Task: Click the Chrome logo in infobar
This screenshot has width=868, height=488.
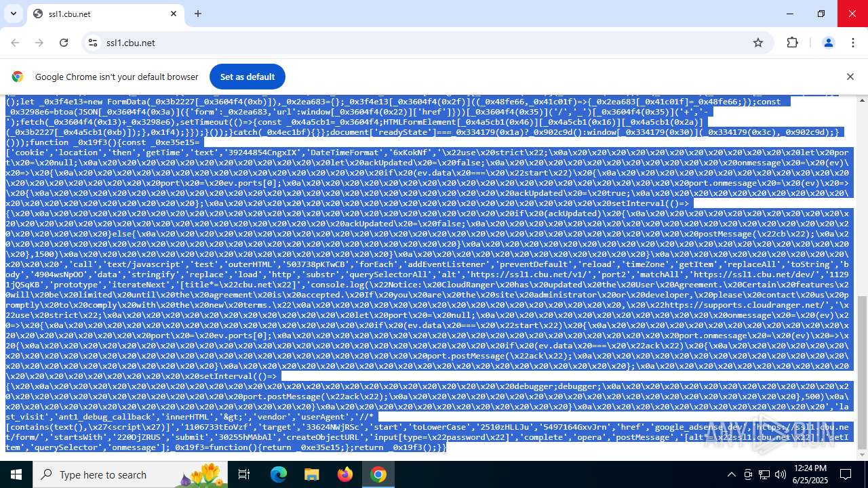Action: click(18, 77)
